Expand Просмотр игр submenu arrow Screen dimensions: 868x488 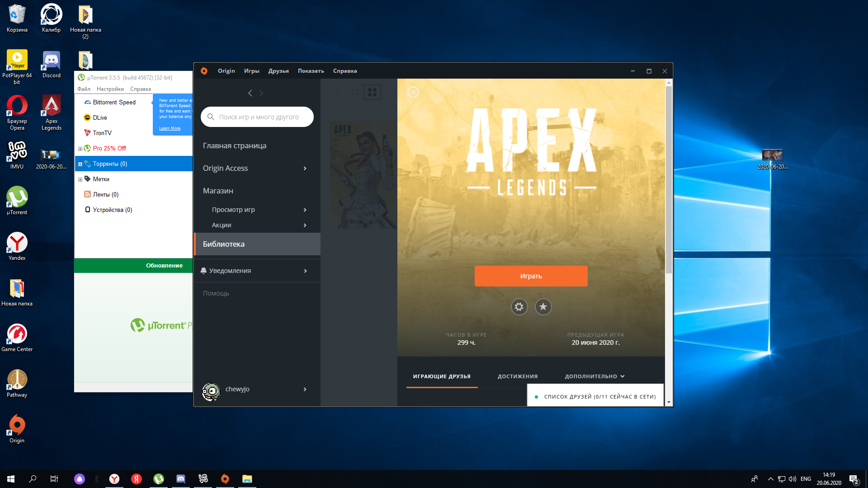coord(305,210)
